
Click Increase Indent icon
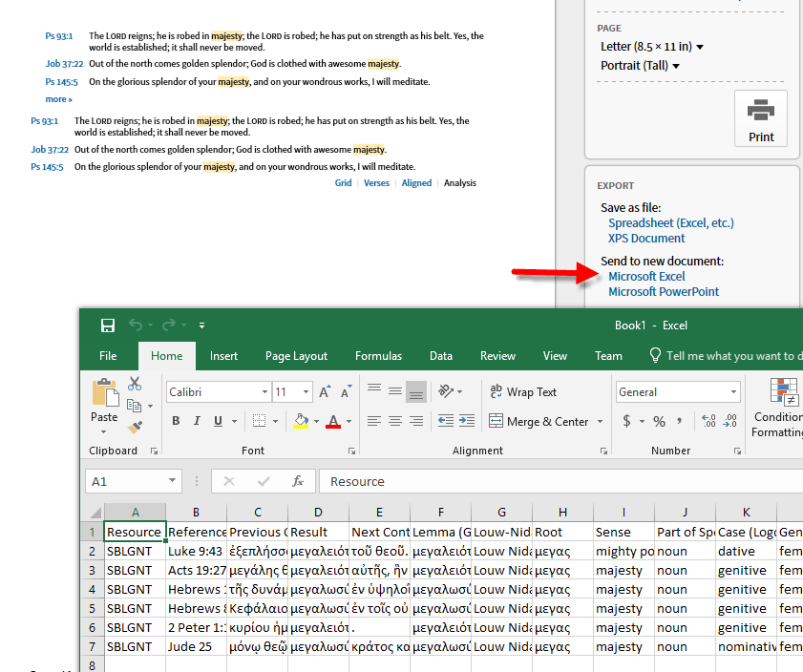(467, 421)
